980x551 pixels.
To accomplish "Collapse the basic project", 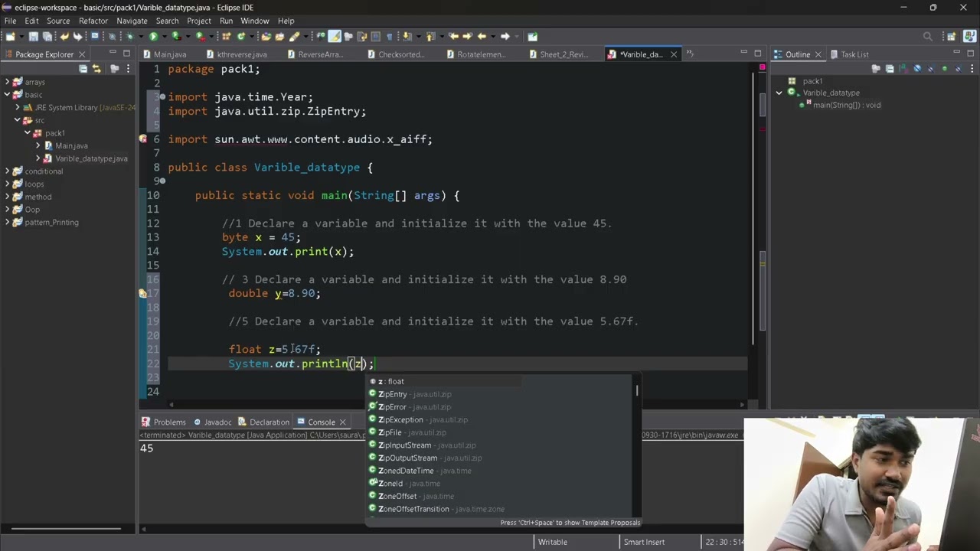I will pos(8,95).
